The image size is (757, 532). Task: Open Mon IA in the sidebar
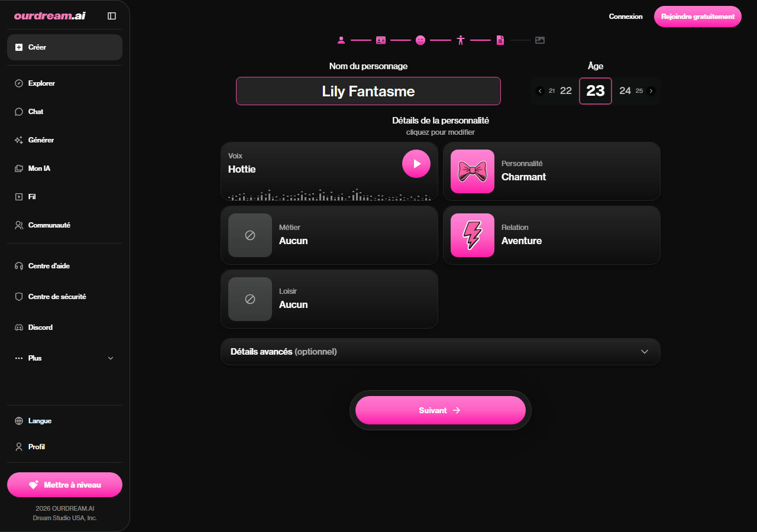point(64,168)
